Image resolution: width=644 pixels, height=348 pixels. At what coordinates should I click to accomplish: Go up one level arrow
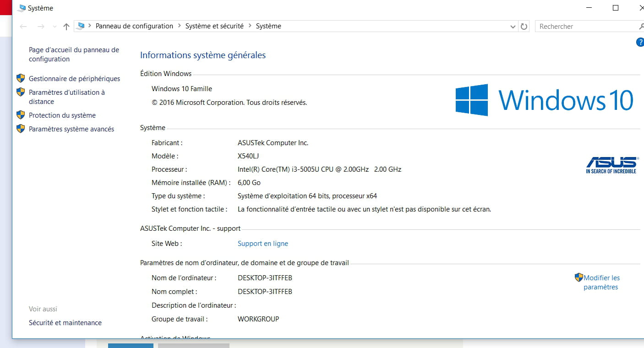[x=66, y=27]
